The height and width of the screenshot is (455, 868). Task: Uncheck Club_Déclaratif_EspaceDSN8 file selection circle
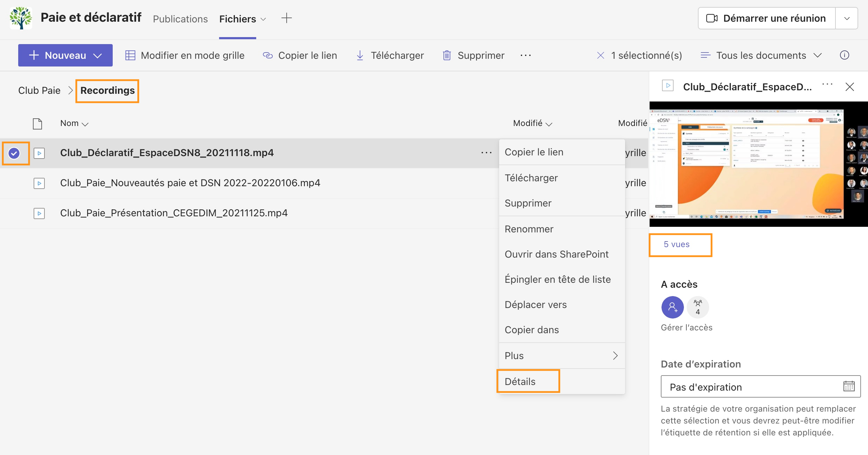point(14,153)
